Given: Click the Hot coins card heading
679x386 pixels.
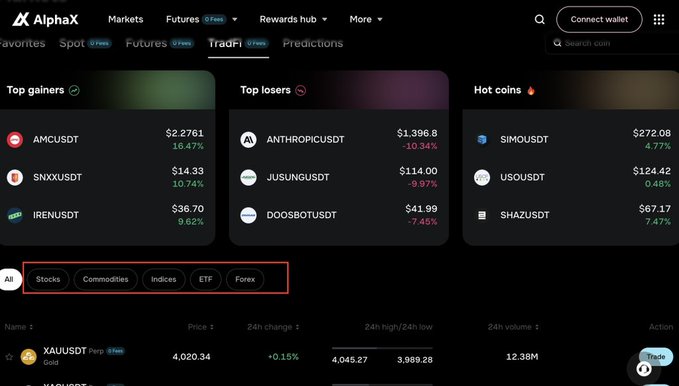Looking at the screenshot, I should coord(498,90).
